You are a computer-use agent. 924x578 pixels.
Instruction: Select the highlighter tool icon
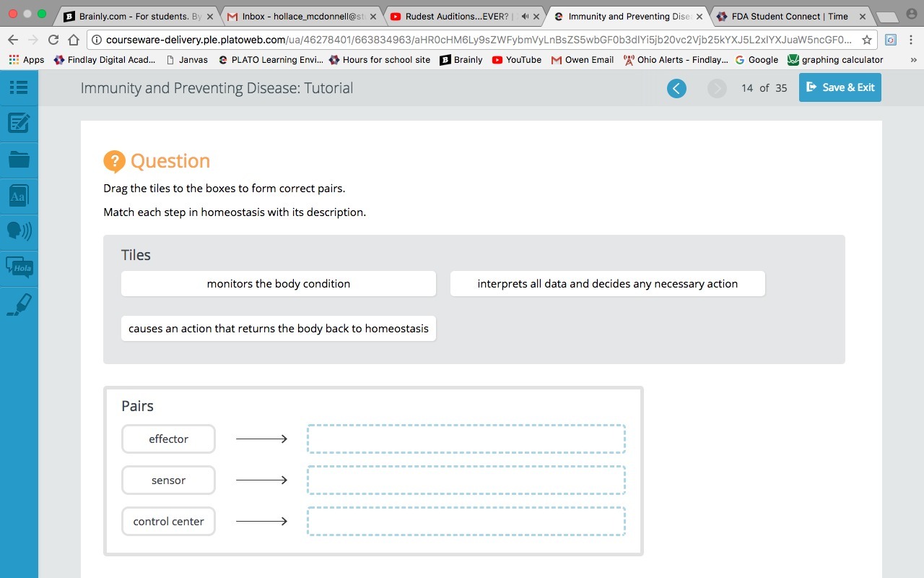pyautogui.click(x=19, y=304)
